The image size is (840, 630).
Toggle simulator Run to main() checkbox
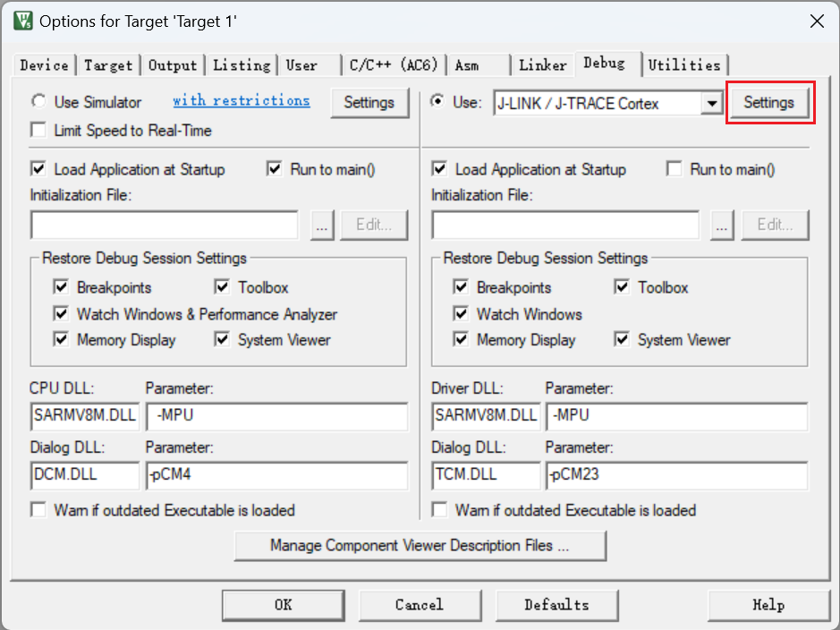point(275,169)
